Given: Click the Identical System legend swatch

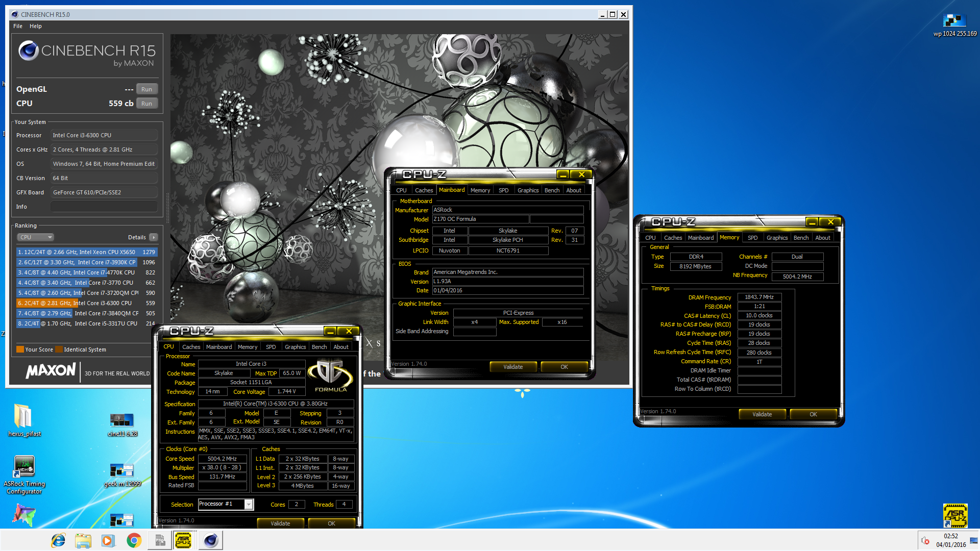Looking at the screenshot, I should click(x=59, y=349).
